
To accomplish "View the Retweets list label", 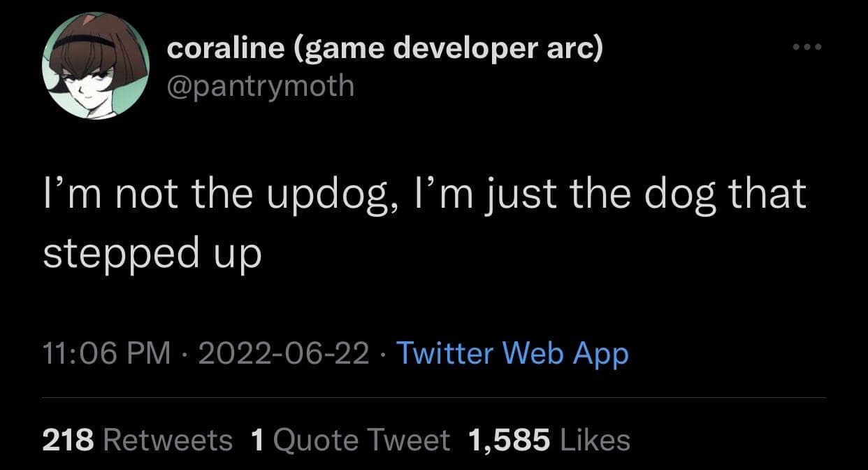I will click(x=168, y=440).
